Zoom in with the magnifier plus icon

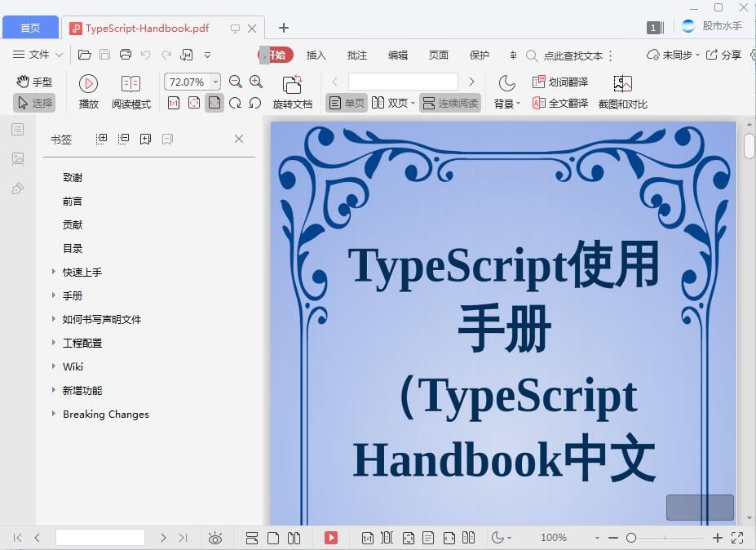256,82
